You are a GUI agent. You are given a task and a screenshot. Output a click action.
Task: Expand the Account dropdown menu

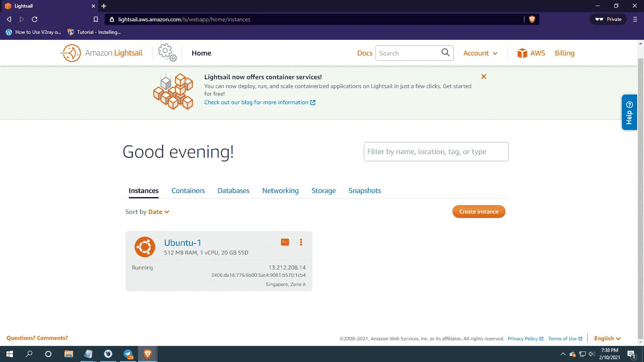pos(480,53)
